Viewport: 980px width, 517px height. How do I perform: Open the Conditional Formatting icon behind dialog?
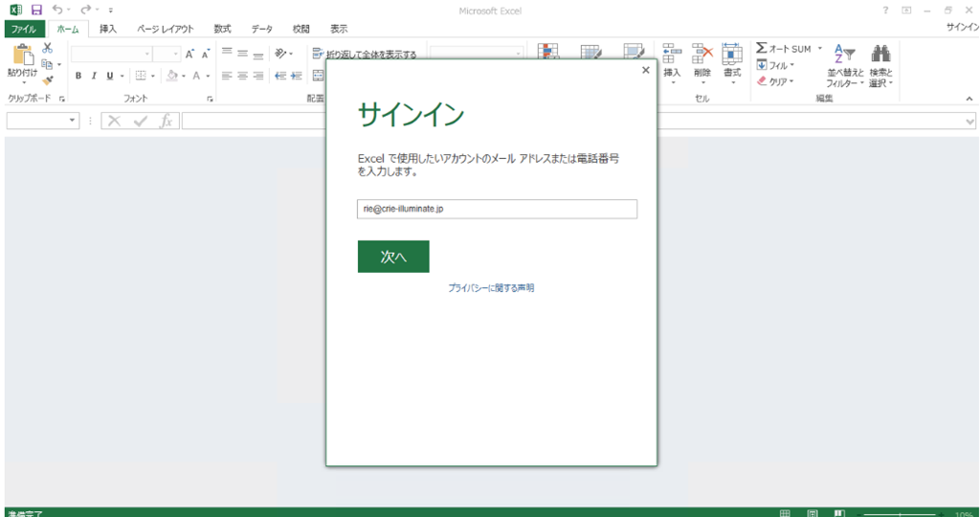tap(548, 53)
